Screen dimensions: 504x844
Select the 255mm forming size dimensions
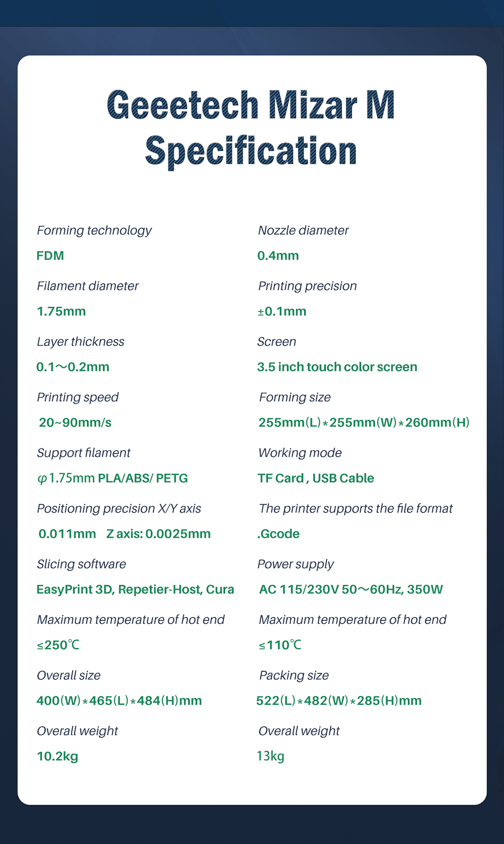click(364, 422)
